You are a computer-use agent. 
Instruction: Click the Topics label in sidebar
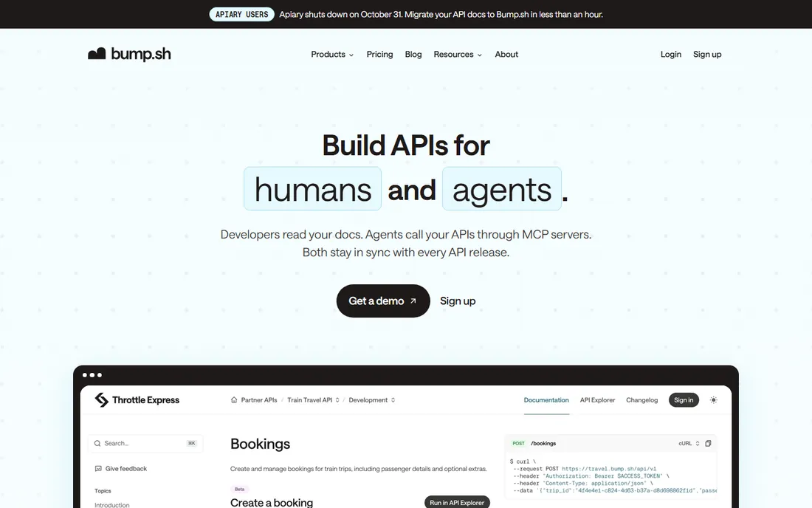coord(103,490)
